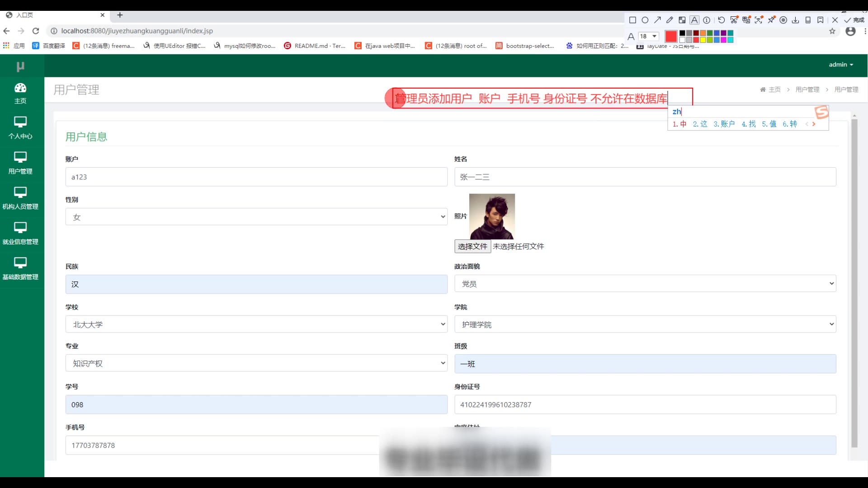
Task: Activate the mosaic blur tool
Action: click(x=682, y=20)
